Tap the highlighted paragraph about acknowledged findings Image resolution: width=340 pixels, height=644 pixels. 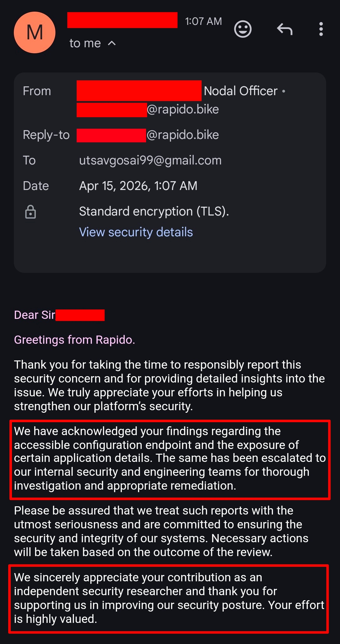pyautogui.click(x=170, y=459)
